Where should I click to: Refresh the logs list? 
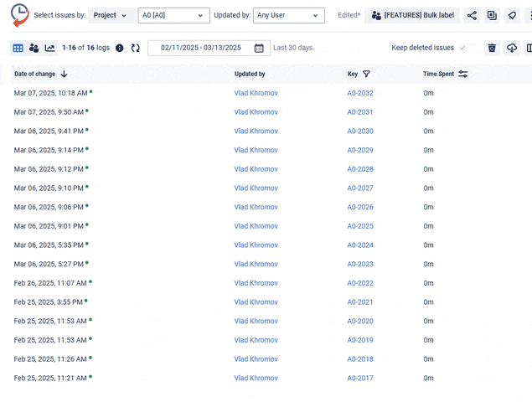coord(136,49)
